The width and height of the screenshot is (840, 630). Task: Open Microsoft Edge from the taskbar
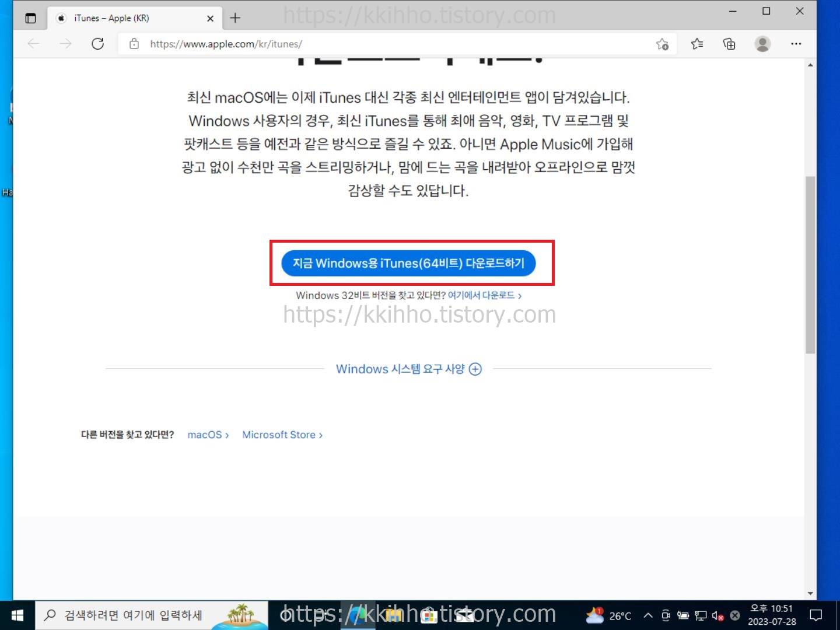pyautogui.click(x=358, y=615)
